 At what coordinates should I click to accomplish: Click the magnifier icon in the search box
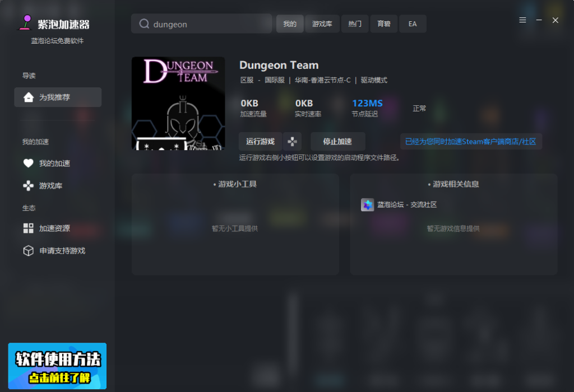pyautogui.click(x=144, y=24)
